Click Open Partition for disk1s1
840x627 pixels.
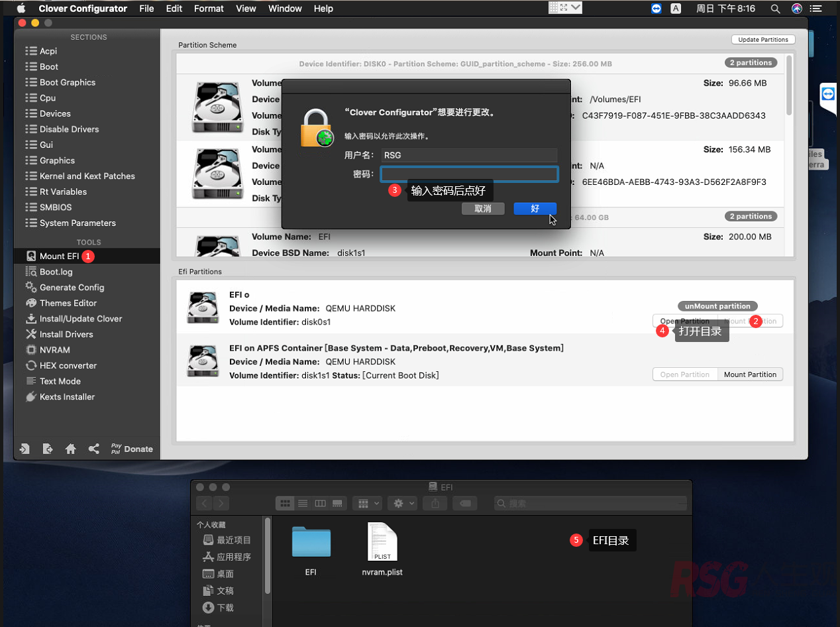point(685,374)
